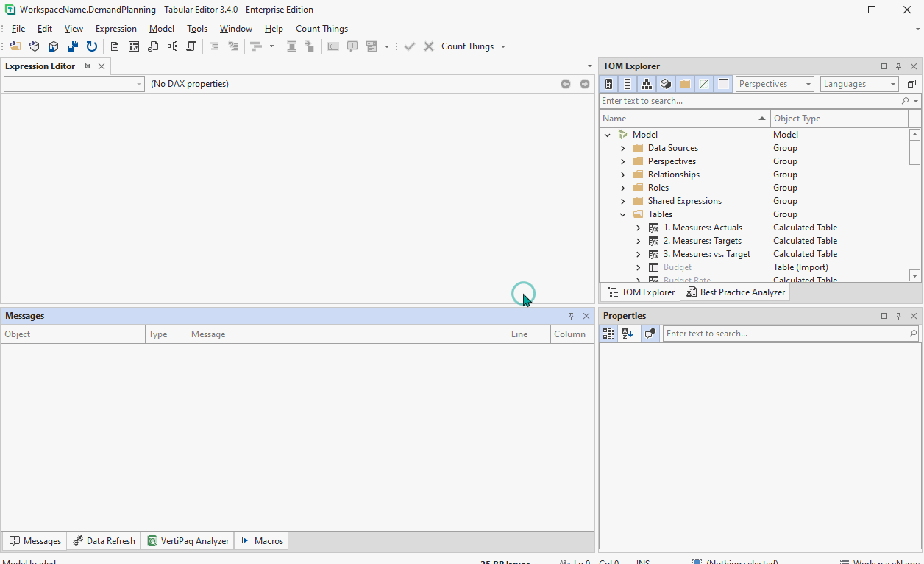
Task: Open the Tools menu
Action: pyautogui.click(x=197, y=29)
